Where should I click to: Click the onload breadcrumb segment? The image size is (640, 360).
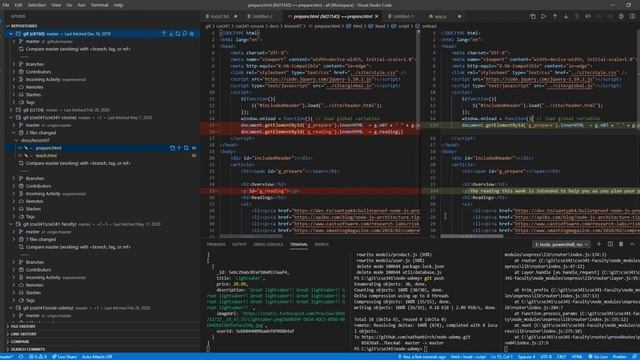coord(429,26)
